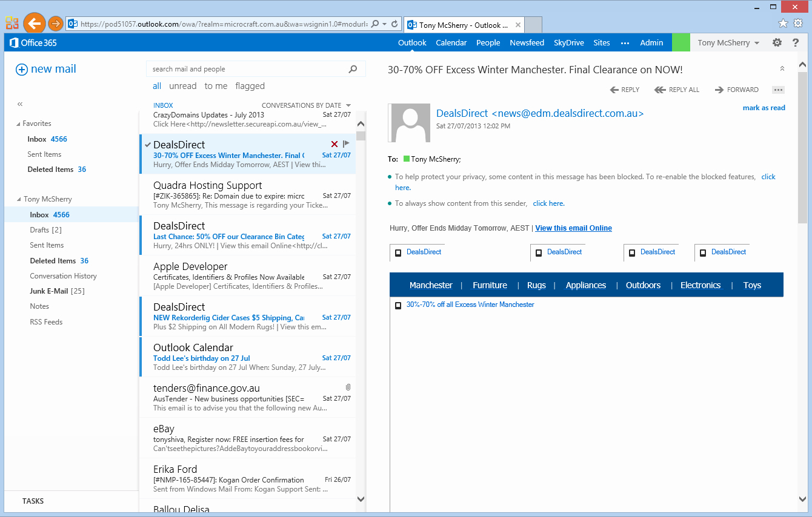
Task: Open browser favorites star icon
Action: point(783,23)
